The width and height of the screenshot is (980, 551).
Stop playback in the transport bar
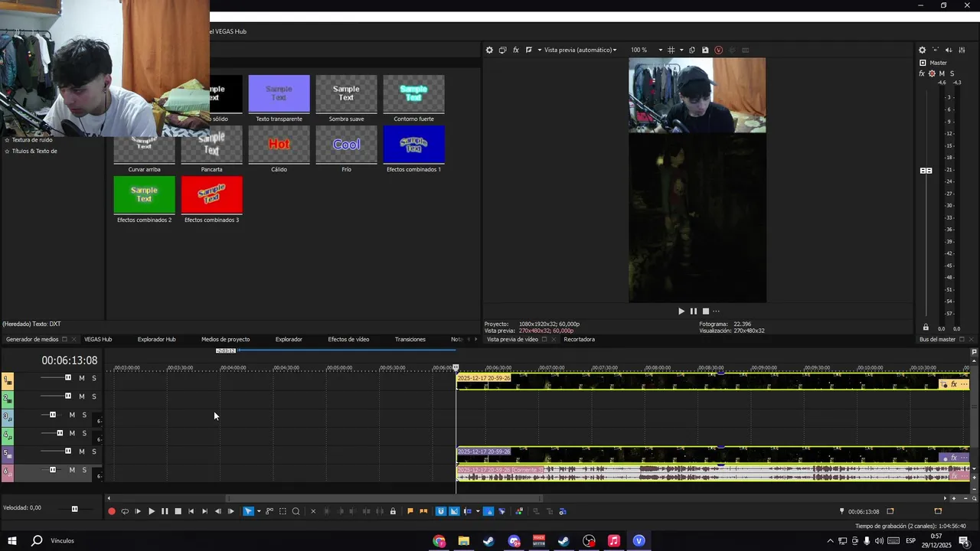[x=178, y=511]
